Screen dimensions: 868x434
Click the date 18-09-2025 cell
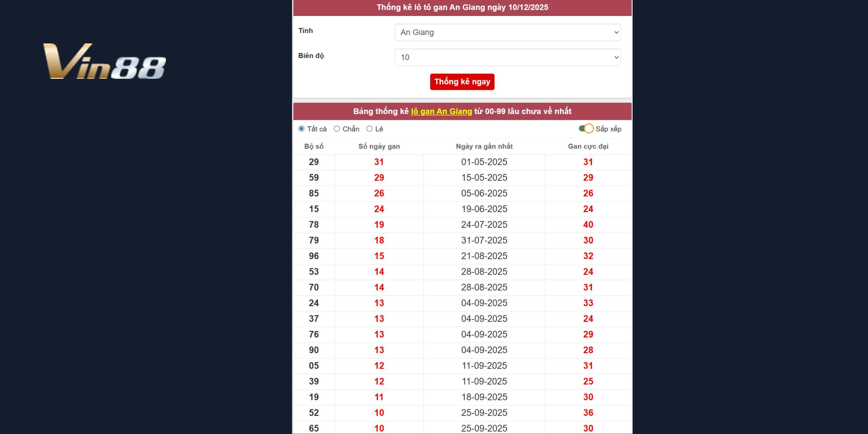pos(484,397)
